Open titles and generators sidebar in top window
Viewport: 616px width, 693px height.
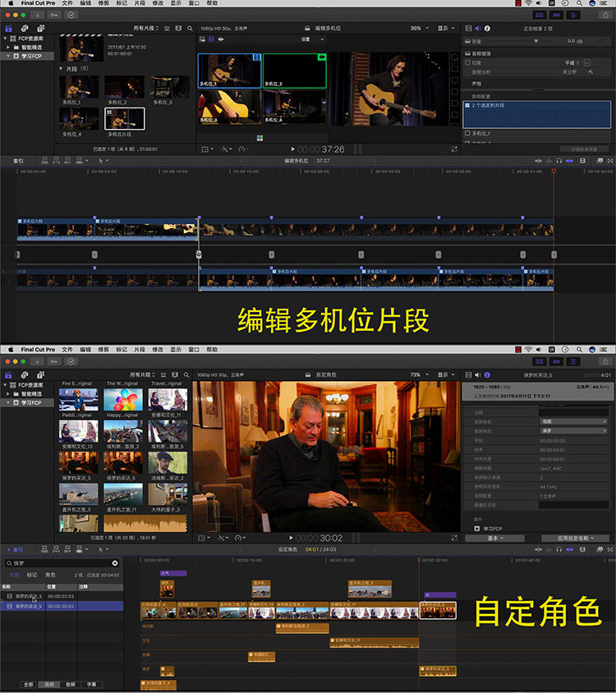pyautogui.click(x=40, y=28)
